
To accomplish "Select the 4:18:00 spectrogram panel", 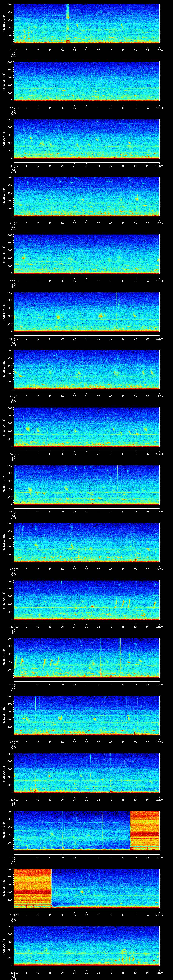I will tap(86, 254).
